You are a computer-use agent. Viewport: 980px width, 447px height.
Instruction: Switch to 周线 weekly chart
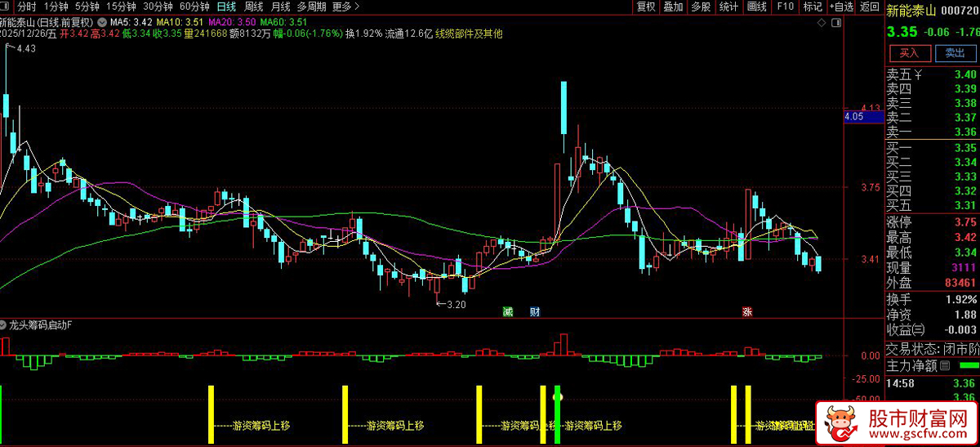[x=254, y=7]
